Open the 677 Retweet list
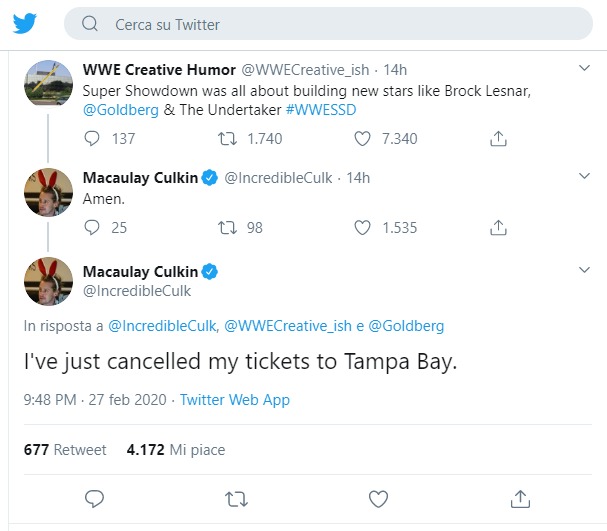This screenshot has height=531, width=607. (65, 450)
